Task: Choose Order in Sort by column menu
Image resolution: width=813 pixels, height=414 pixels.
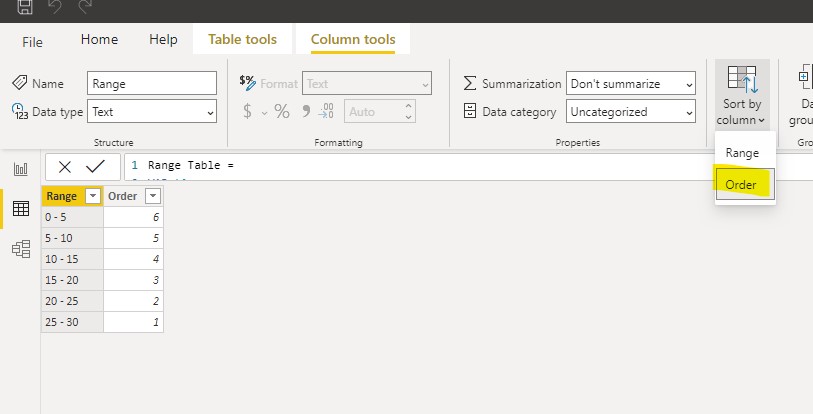Action: pos(745,184)
